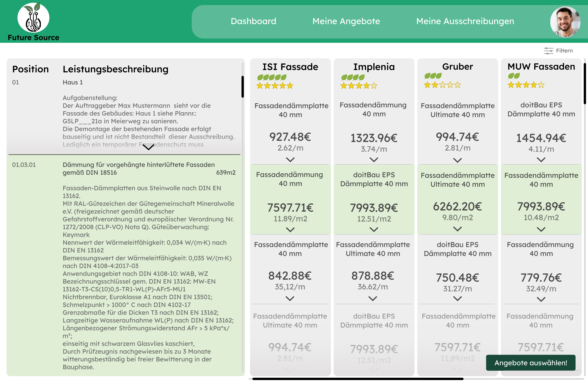The height and width of the screenshot is (382, 588).
Task: Expand Implenia 1323.96€ offer details
Action: (x=374, y=160)
